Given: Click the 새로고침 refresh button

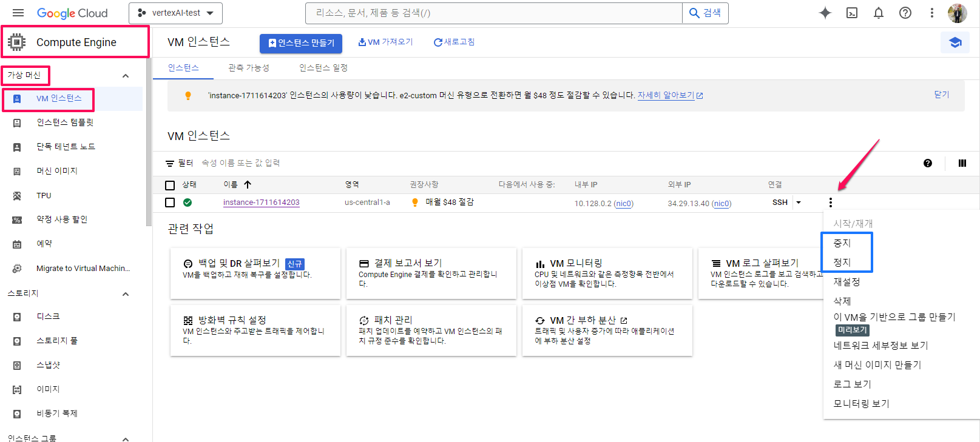Looking at the screenshot, I should (x=454, y=42).
